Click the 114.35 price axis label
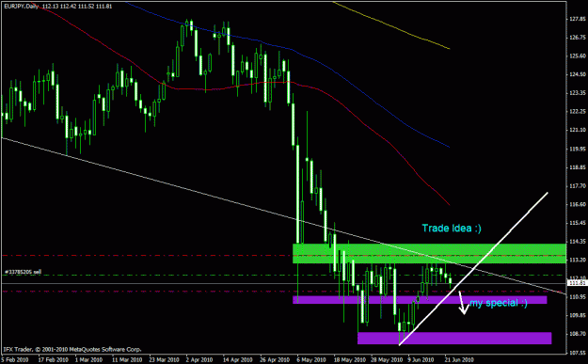588x364 pixels. click(578, 241)
